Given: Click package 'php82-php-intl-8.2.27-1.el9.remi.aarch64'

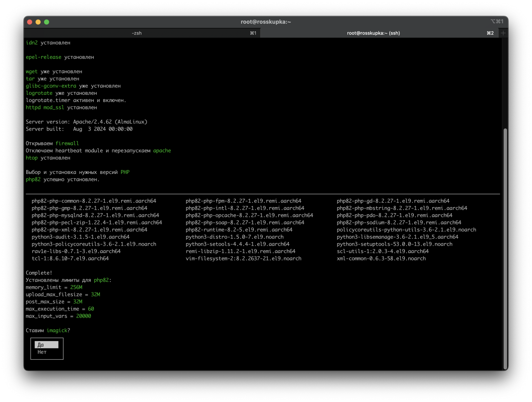Looking at the screenshot, I should coord(245,208).
